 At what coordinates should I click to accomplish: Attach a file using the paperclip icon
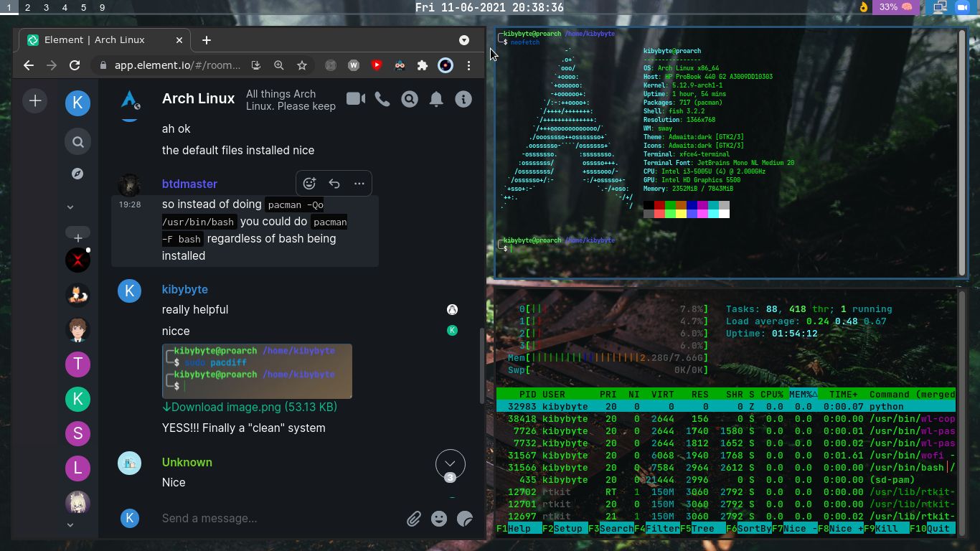[x=414, y=518]
